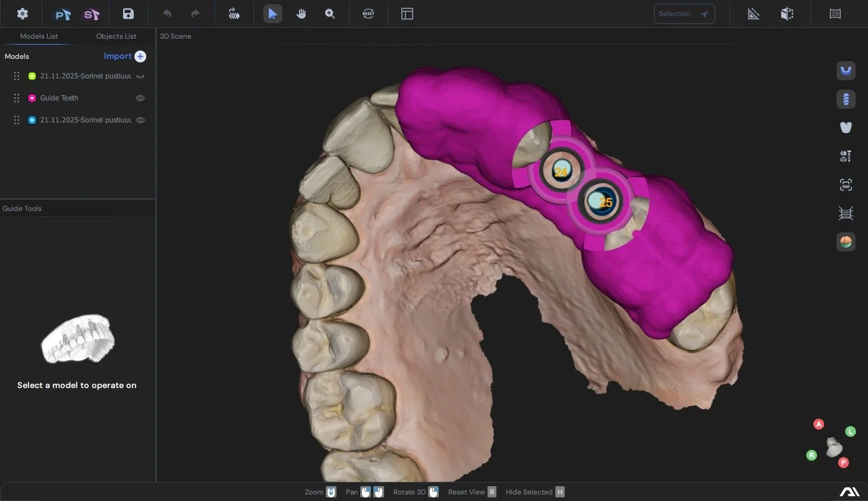This screenshot has width=868, height=501.
Task: Open the 2D panorama view icon
Action: pos(835,13)
